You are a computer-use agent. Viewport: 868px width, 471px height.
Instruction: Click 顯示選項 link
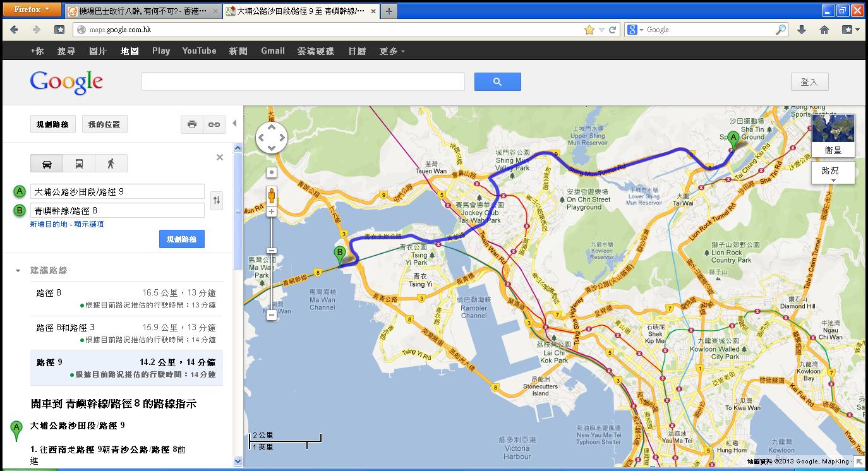point(88,224)
